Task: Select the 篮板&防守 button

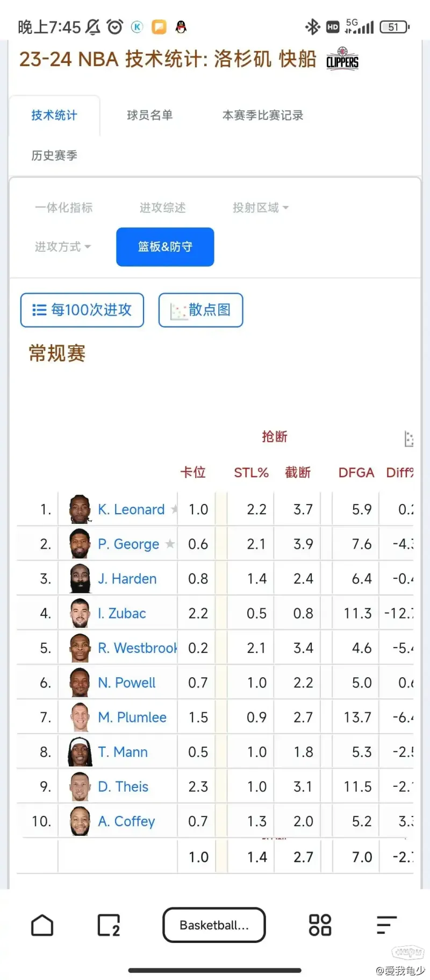Action: coord(165,247)
